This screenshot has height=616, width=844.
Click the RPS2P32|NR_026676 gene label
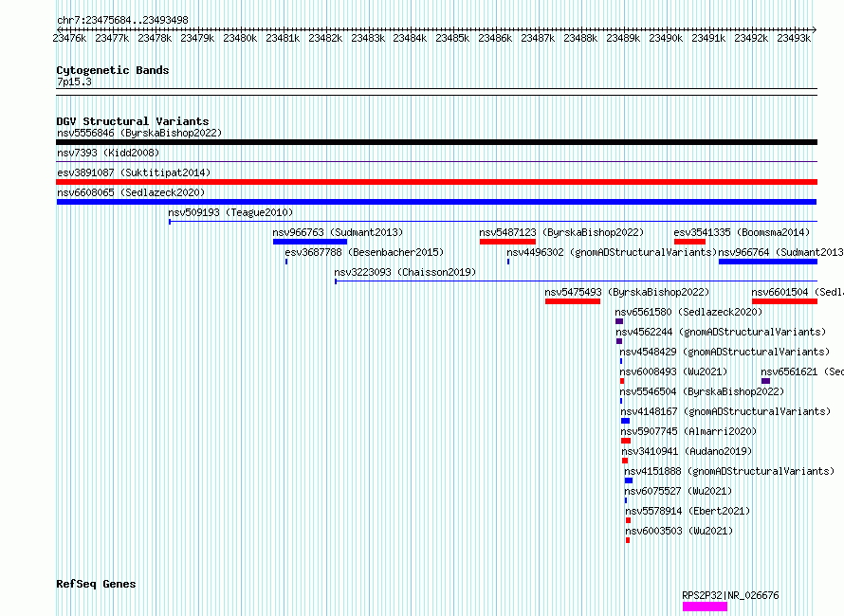(x=730, y=595)
